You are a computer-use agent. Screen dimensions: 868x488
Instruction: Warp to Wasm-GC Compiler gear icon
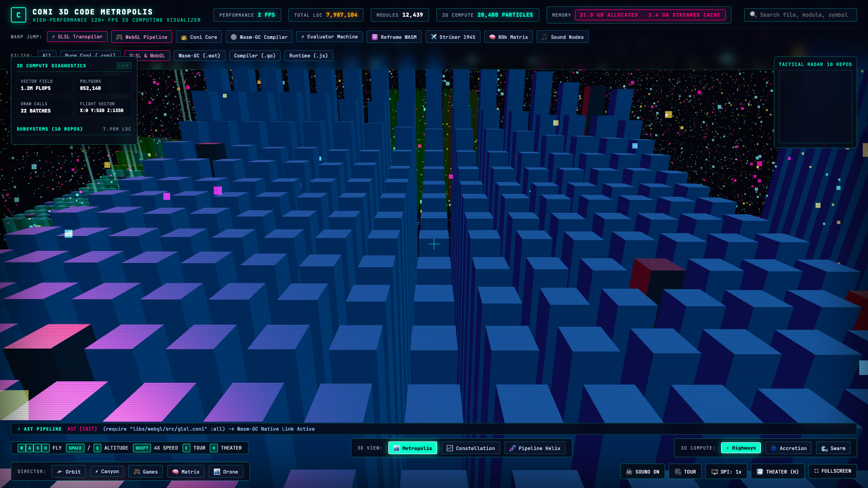point(234,37)
